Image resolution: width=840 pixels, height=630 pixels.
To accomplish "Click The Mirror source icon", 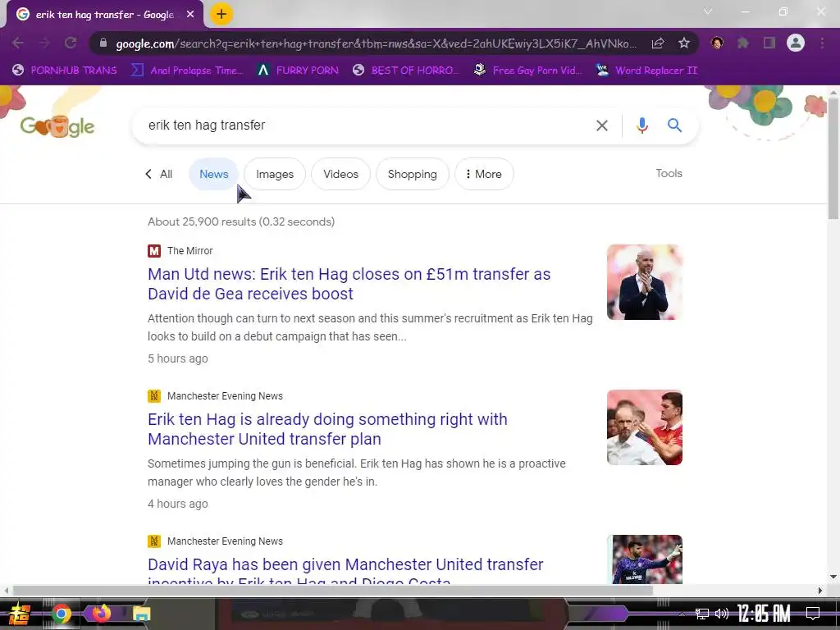I will pos(154,251).
